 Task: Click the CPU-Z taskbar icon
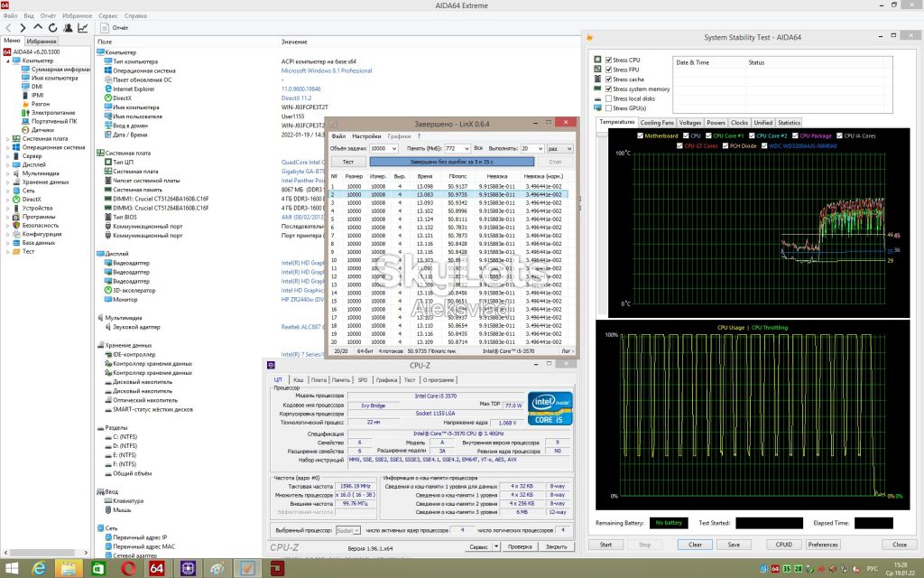(188, 569)
